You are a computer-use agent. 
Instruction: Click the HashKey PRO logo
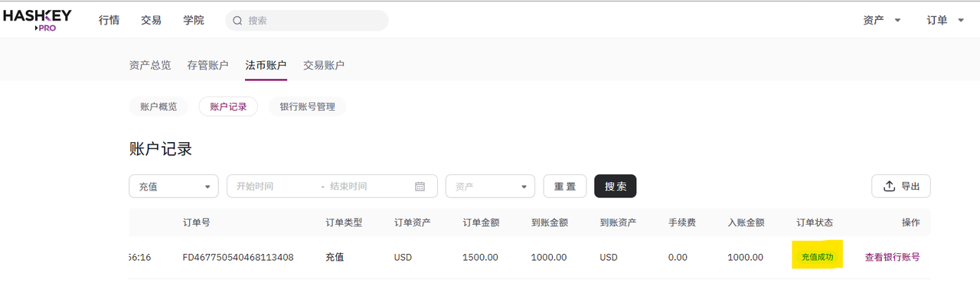tap(38, 20)
